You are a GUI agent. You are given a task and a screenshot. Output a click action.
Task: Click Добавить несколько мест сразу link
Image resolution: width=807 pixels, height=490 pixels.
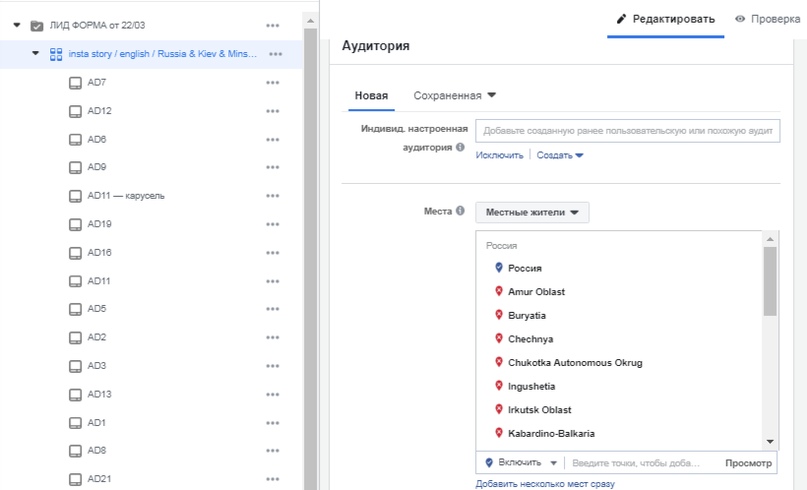click(x=545, y=484)
